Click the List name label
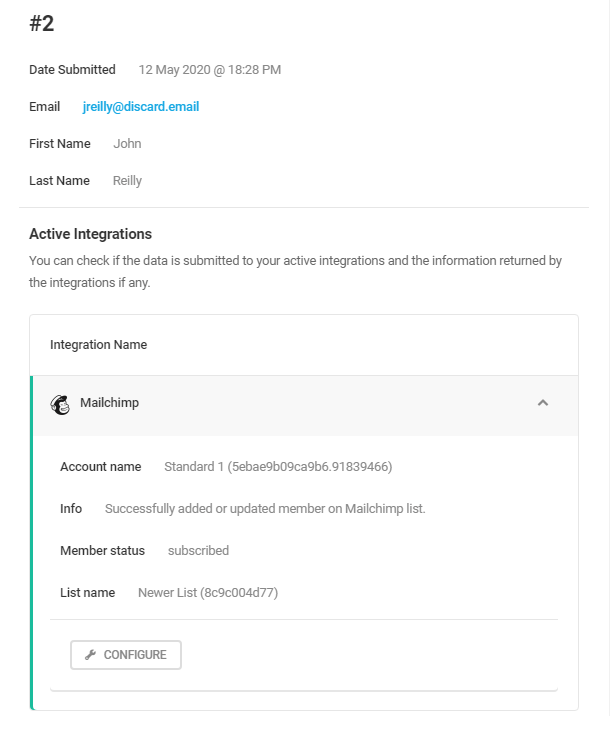Screen dimensions: 610x733 tap(87, 593)
